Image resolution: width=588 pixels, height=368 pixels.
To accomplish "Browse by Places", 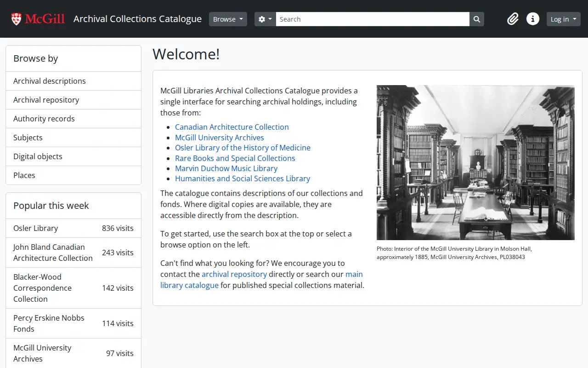I will point(73,175).
